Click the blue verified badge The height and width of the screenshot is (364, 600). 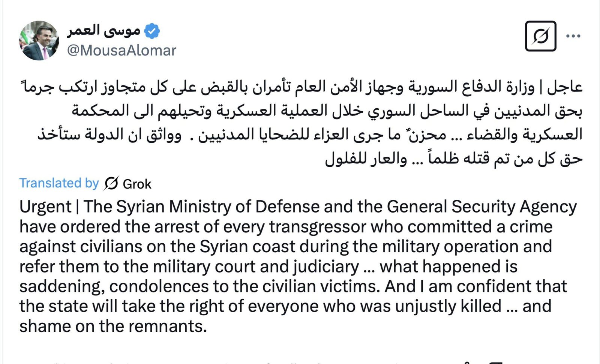(152, 31)
